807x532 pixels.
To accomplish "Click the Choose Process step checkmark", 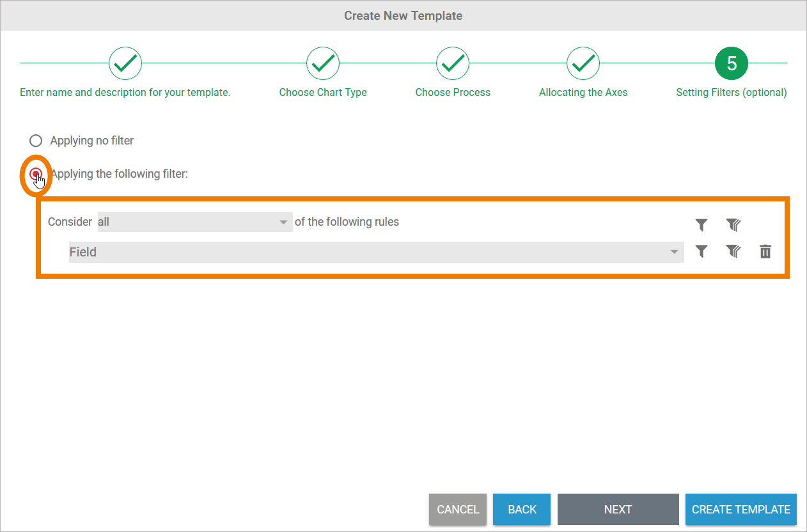I will 453,63.
